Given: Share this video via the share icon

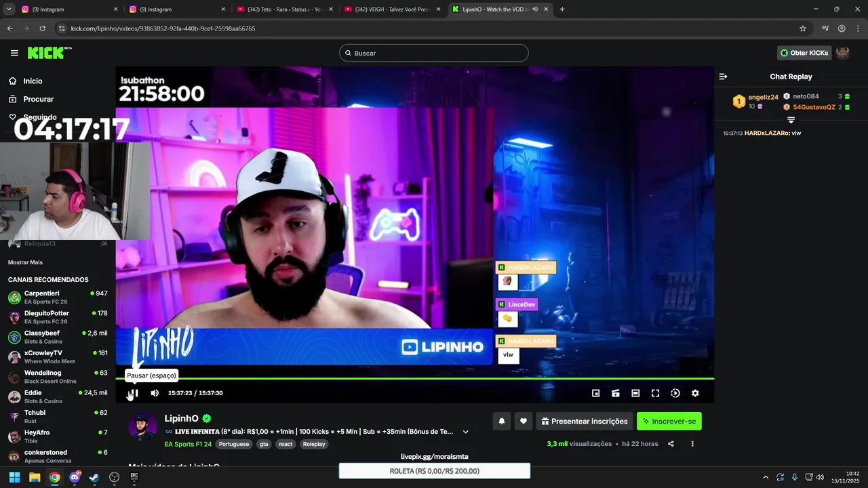Looking at the screenshot, I should (671, 444).
